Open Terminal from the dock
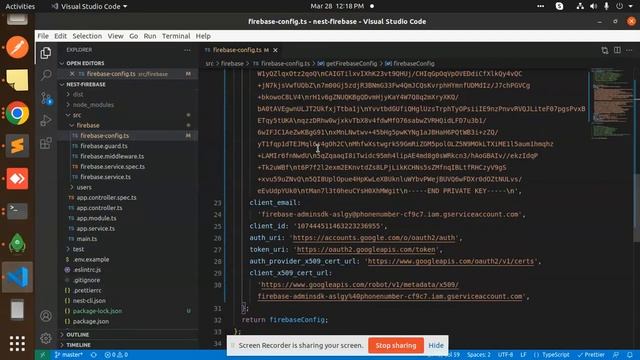The image size is (640, 360). [17, 211]
